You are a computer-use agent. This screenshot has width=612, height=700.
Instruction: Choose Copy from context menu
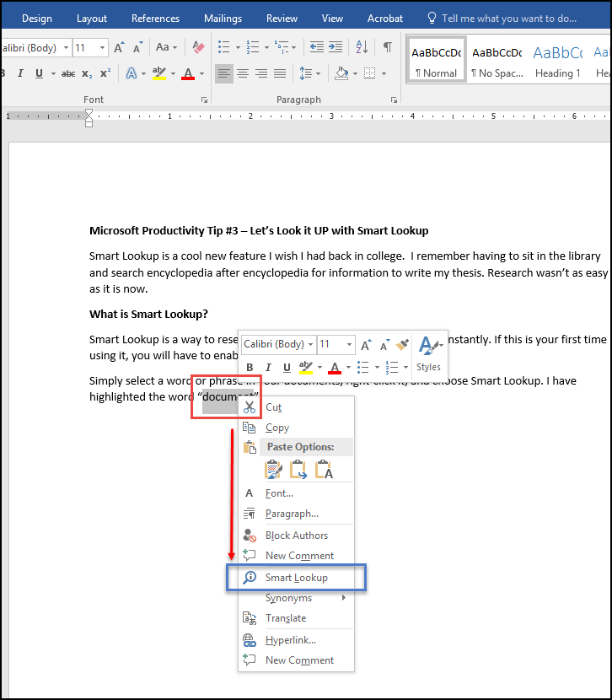[296, 428]
